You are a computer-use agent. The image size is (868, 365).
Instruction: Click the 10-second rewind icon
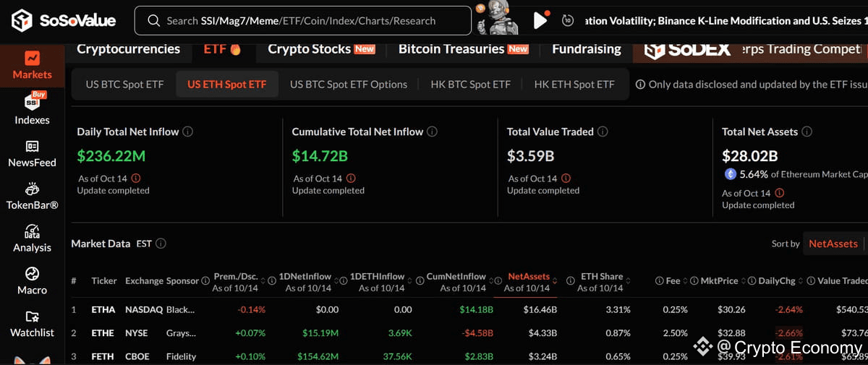coord(568,21)
